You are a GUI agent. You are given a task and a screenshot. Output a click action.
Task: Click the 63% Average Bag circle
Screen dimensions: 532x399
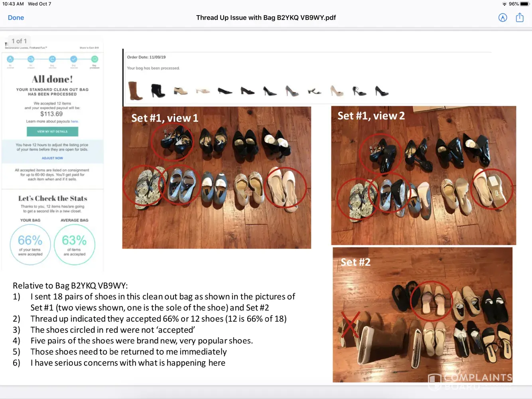pos(74,245)
